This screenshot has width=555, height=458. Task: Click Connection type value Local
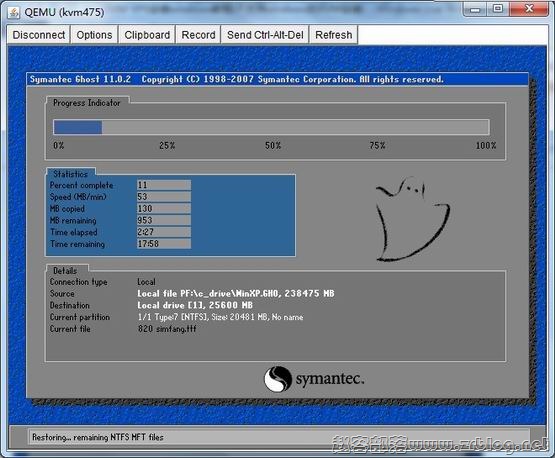[147, 282]
